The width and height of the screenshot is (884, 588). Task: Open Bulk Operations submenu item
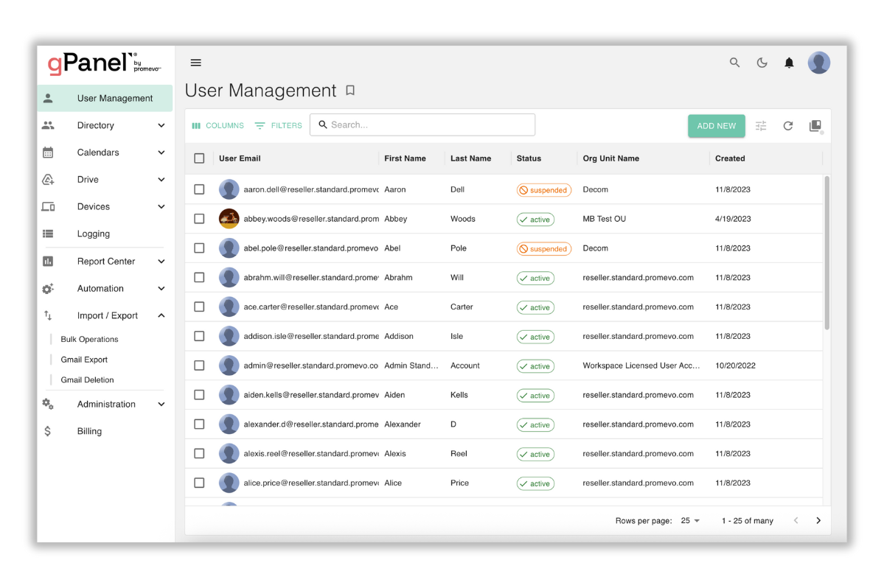(90, 339)
